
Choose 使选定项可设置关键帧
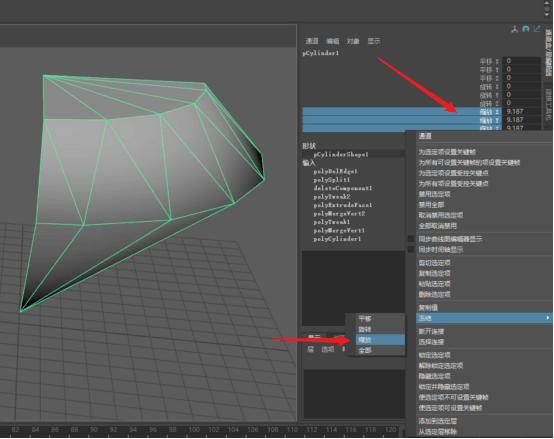450,408
